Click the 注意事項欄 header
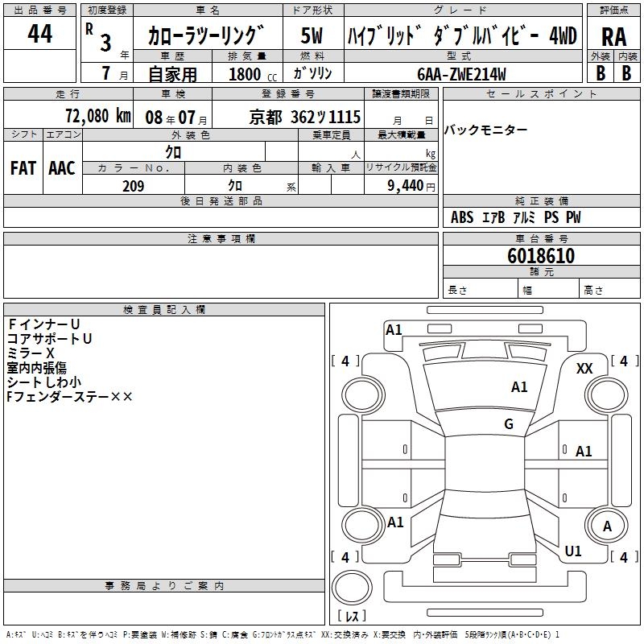Screen dimensions: 644x644 coord(221,238)
